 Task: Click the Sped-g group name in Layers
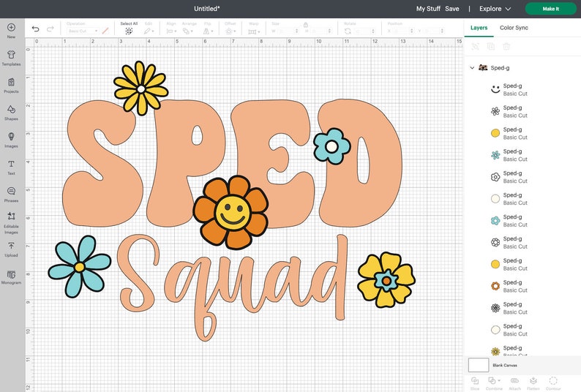(x=500, y=68)
